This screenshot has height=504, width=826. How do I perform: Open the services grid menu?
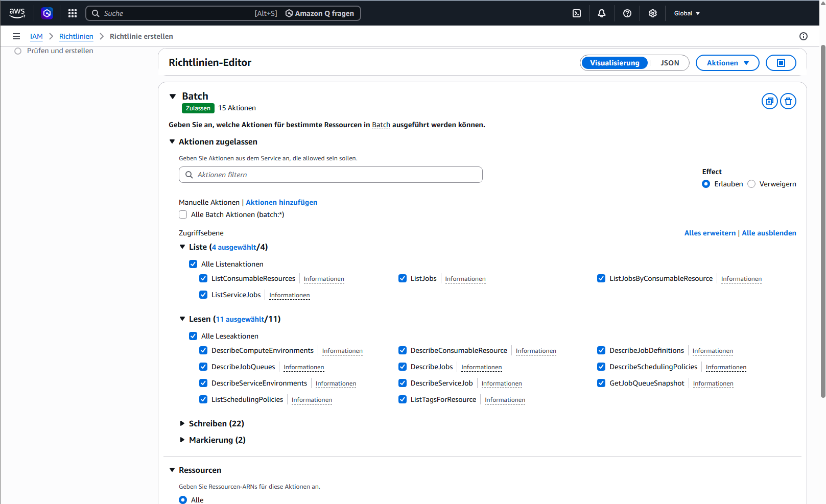pyautogui.click(x=73, y=13)
